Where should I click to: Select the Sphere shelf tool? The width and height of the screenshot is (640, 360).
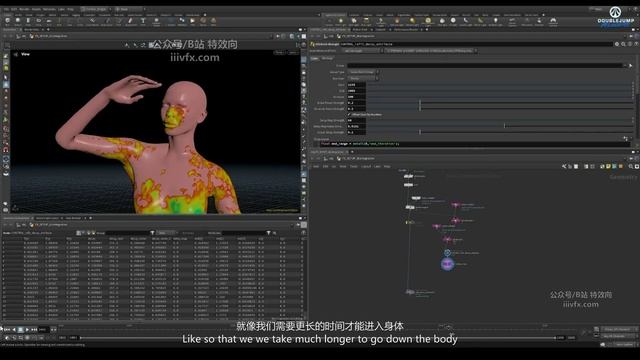18,21
